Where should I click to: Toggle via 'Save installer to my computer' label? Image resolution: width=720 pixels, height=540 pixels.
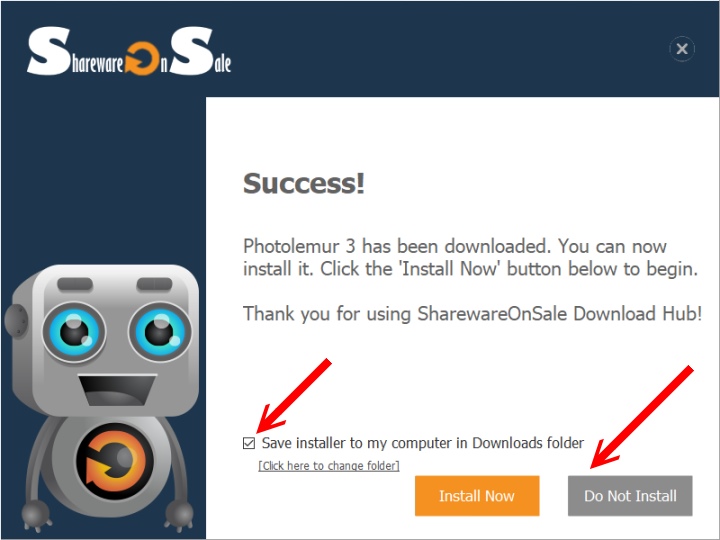click(x=422, y=443)
